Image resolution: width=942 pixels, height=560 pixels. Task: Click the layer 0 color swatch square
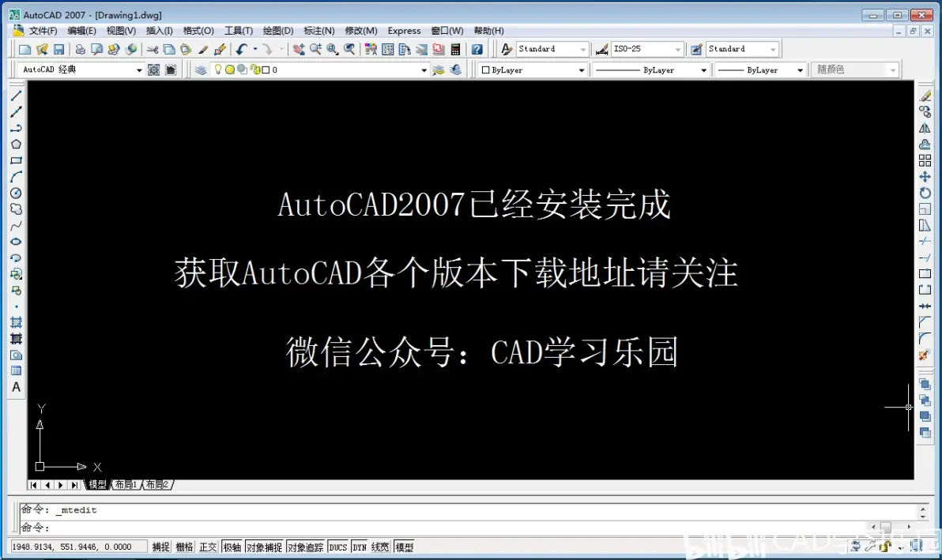tap(266, 70)
